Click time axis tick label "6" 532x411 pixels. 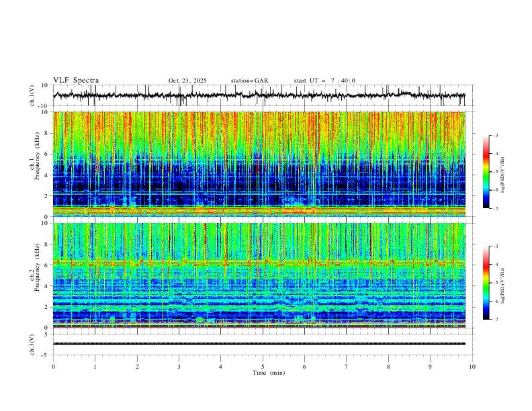[x=304, y=367]
